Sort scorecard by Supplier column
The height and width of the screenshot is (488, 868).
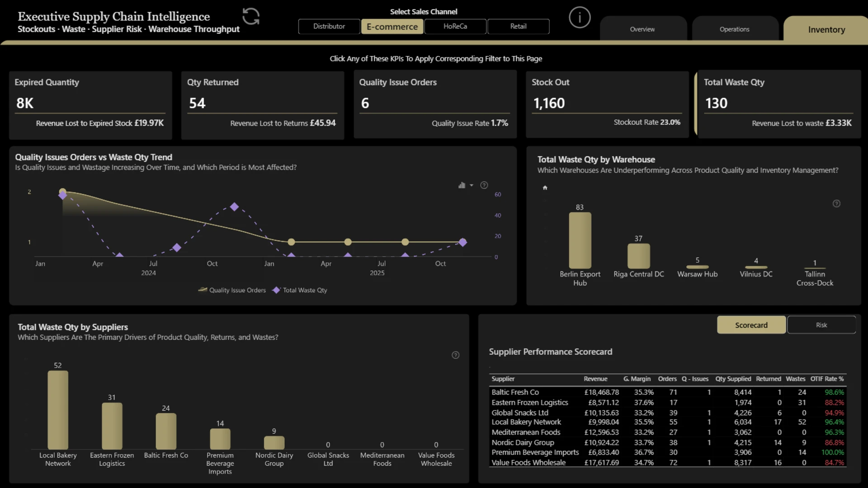[x=503, y=379]
